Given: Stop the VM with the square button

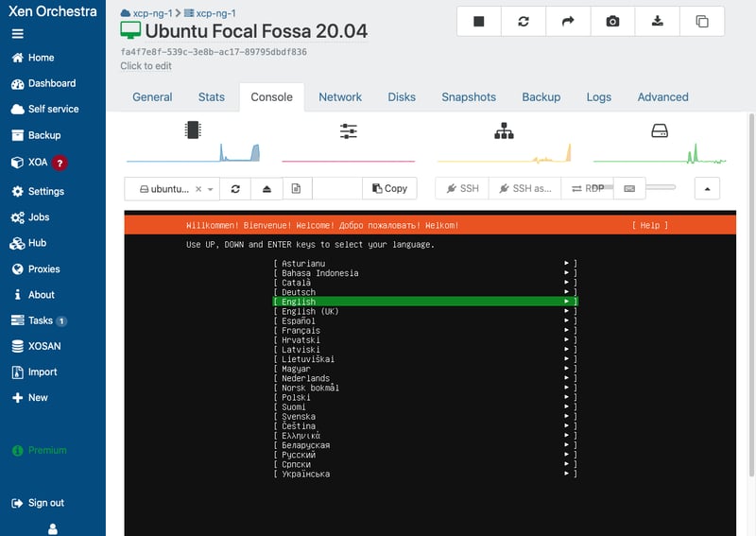Looking at the screenshot, I should pyautogui.click(x=479, y=21).
